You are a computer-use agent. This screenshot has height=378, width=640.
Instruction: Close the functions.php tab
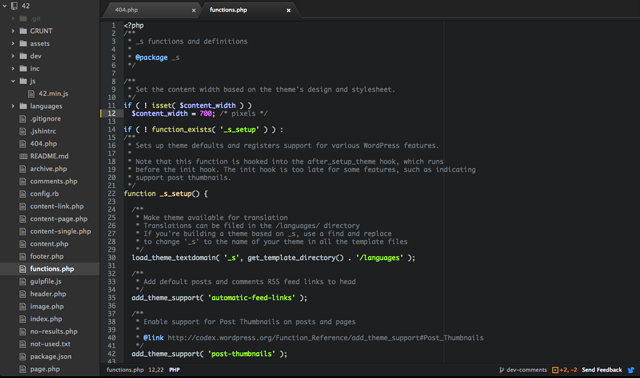coord(288,10)
